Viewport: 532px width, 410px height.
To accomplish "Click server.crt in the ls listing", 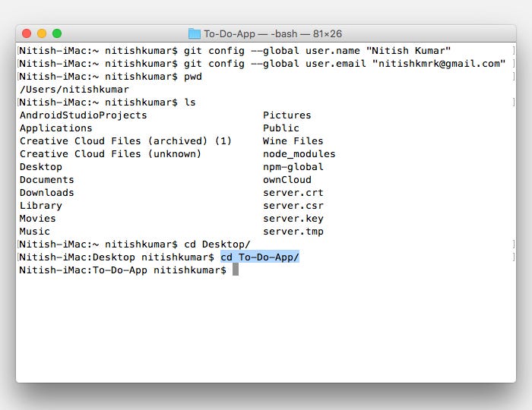I will click(293, 192).
